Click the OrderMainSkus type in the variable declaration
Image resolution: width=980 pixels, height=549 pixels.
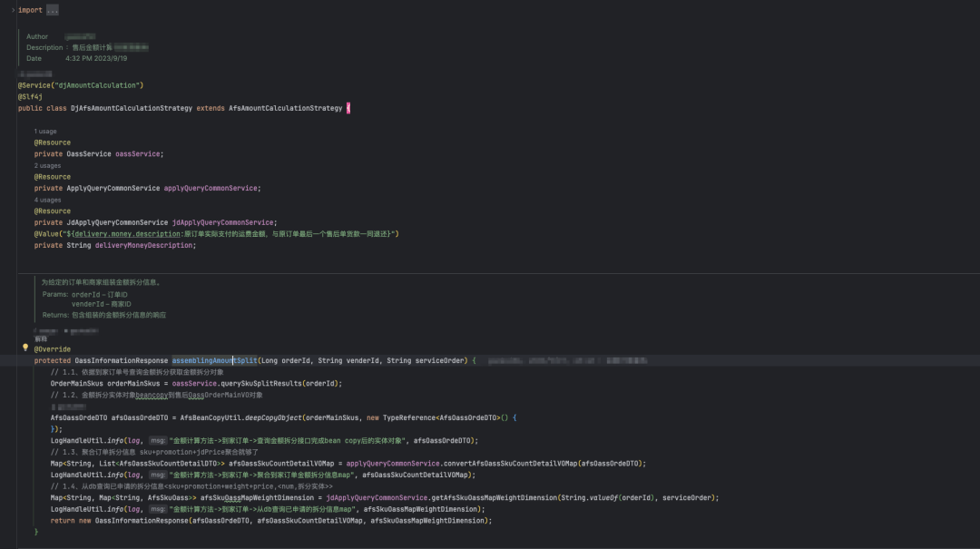click(x=77, y=383)
